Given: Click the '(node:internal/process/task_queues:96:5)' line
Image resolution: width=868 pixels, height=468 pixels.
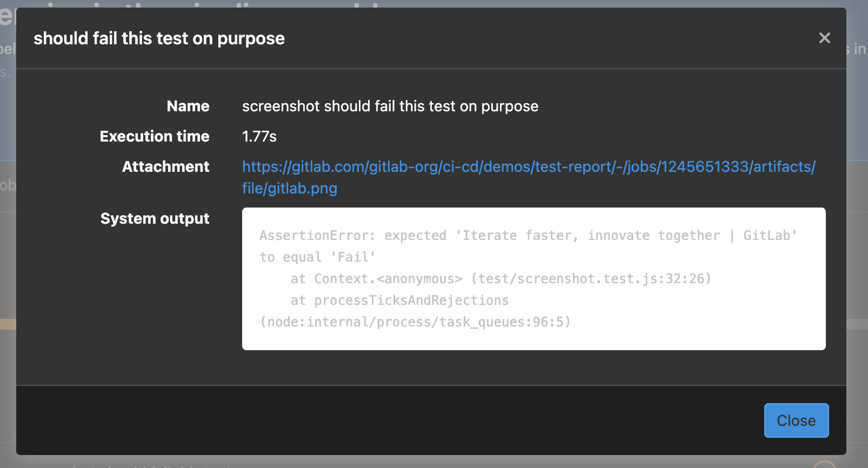Looking at the screenshot, I should point(415,322).
